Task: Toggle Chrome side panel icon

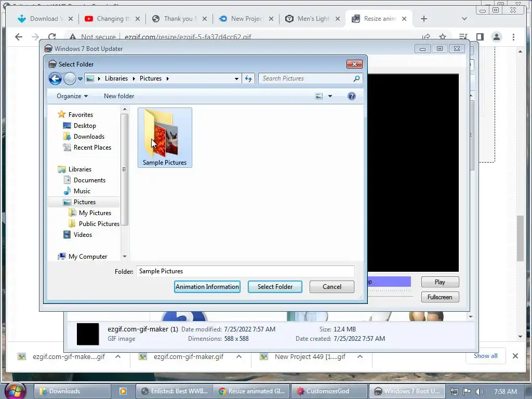Action: coord(480,37)
